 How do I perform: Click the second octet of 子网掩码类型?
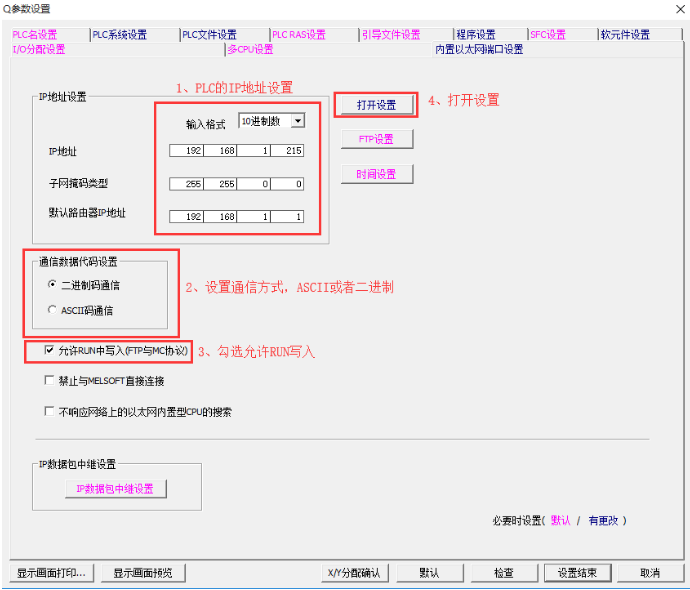(220, 184)
